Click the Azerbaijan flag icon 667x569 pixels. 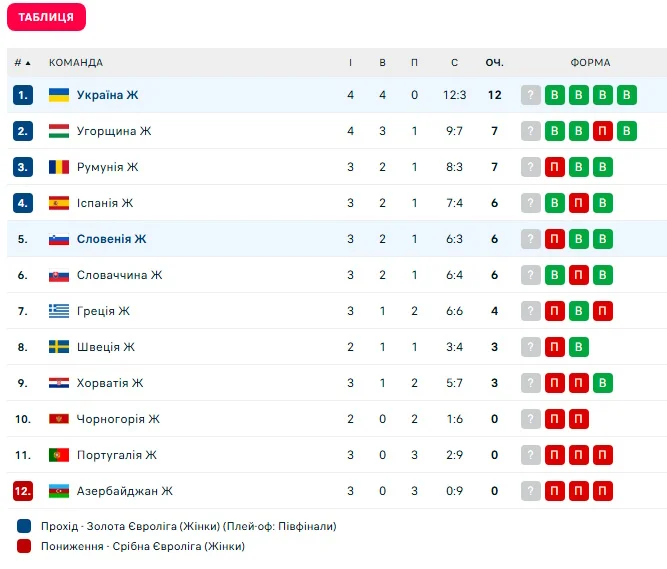tap(59, 491)
